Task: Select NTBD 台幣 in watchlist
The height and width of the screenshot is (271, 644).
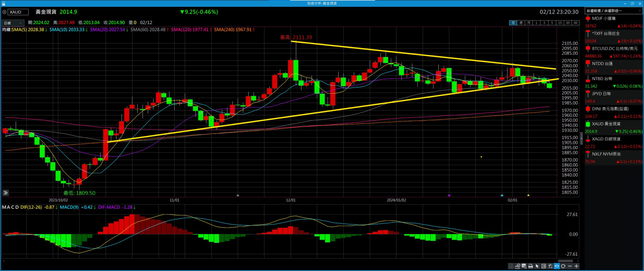Action: click(x=614, y=82)
